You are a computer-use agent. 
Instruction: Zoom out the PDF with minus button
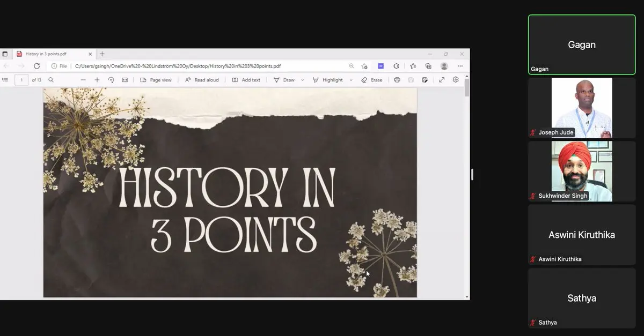(x=83, y=80)
